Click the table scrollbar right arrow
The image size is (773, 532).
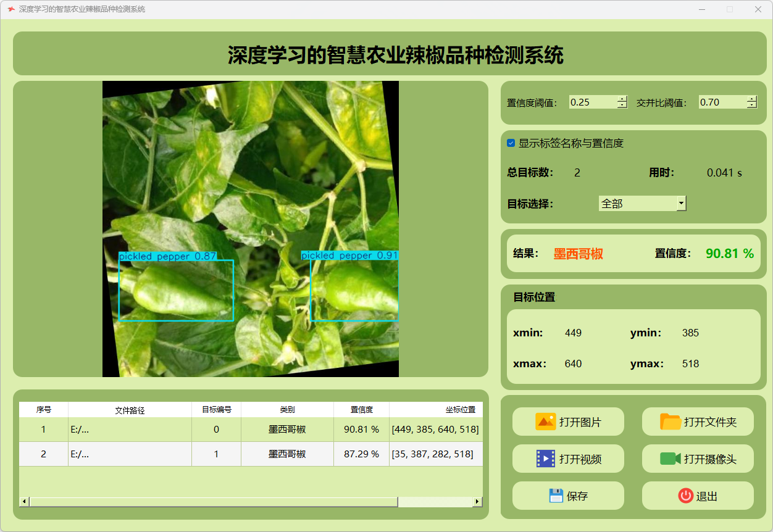[x=477, y=502]
